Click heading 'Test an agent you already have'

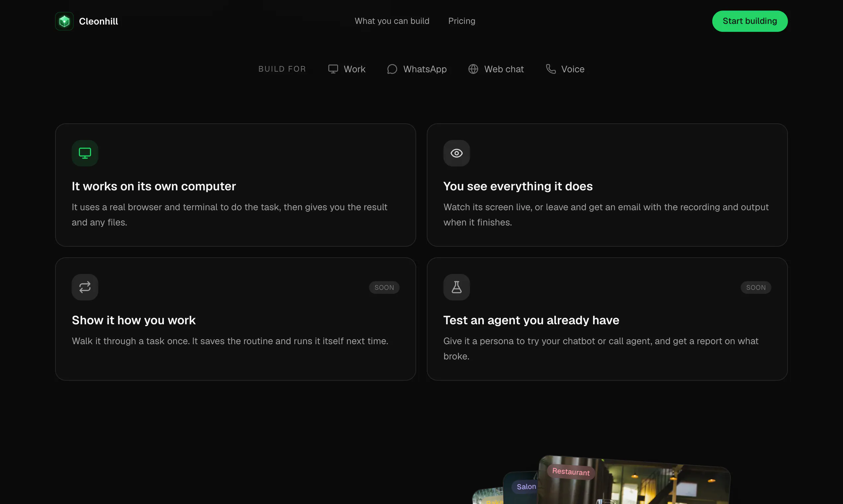coord(531,320)
